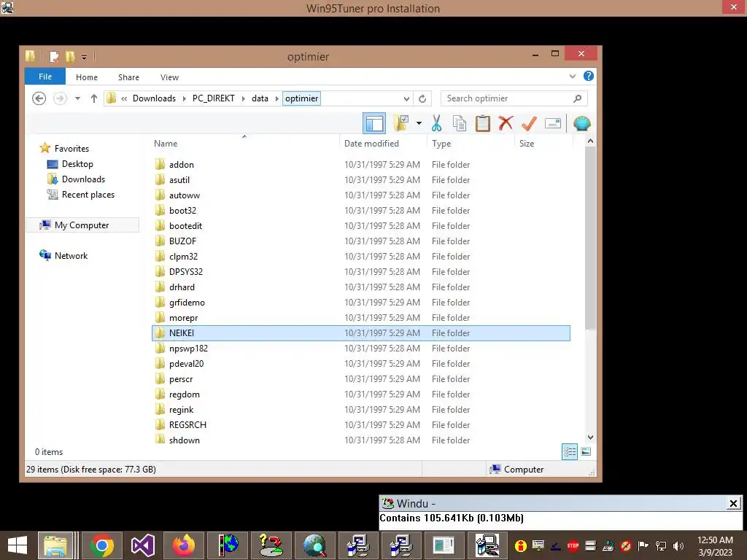Click the Copy pages icon
Image resolution: width=747 pixels, height=560 pixels.
460,123
